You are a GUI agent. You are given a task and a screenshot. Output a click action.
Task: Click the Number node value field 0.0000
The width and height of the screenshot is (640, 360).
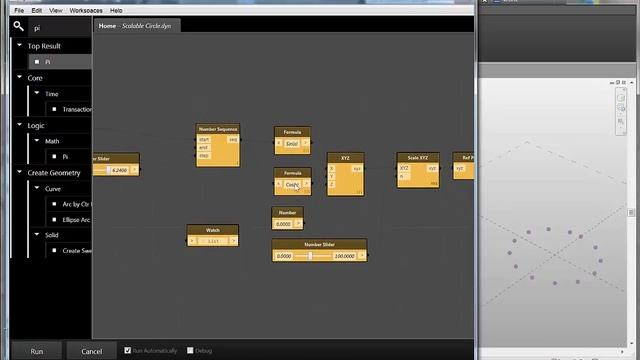283,224
